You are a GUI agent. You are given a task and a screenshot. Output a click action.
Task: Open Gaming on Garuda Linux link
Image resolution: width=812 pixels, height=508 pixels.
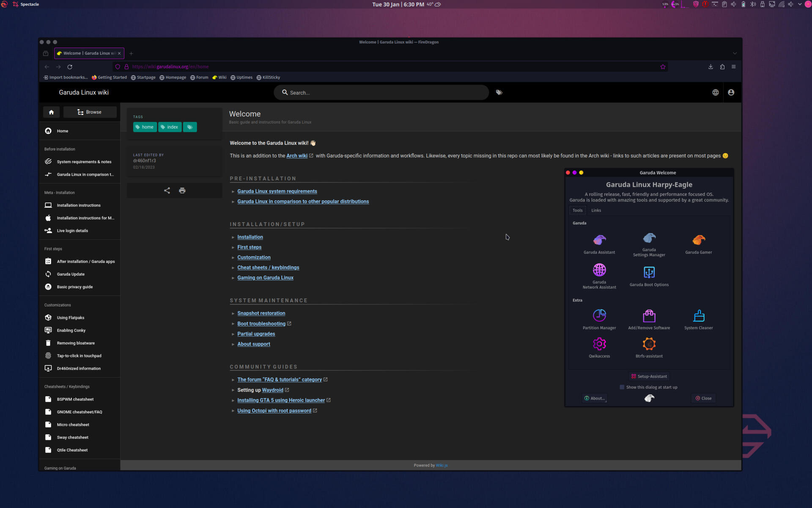point(265,278)
